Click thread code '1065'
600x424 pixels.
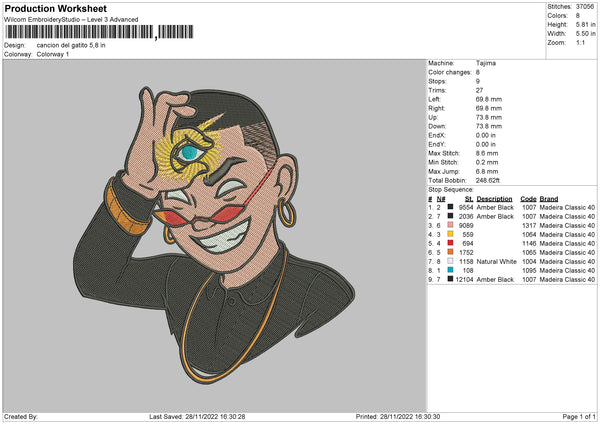(x=529, y=252)
